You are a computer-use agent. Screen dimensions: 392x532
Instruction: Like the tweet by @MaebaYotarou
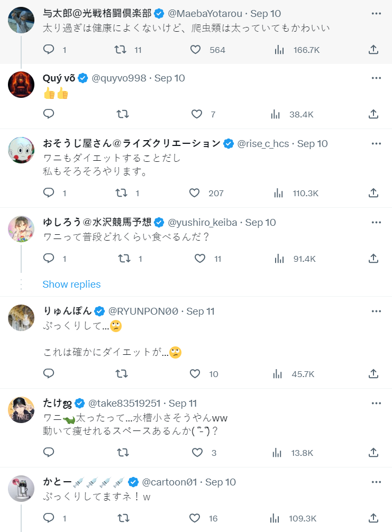(x=196, y=50)
